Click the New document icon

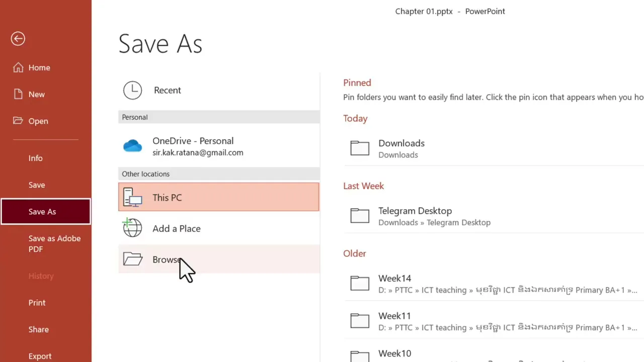18,94
